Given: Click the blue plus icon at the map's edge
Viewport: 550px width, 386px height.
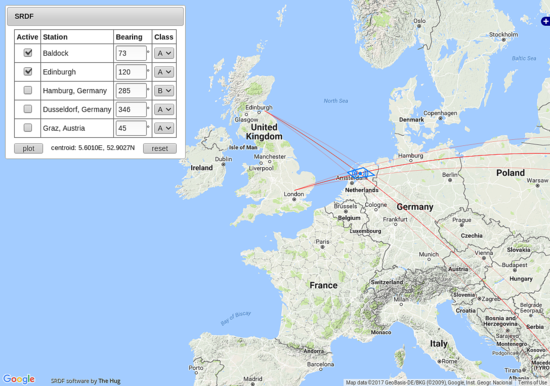Looking at the screenshot, I should pos(546,21).
